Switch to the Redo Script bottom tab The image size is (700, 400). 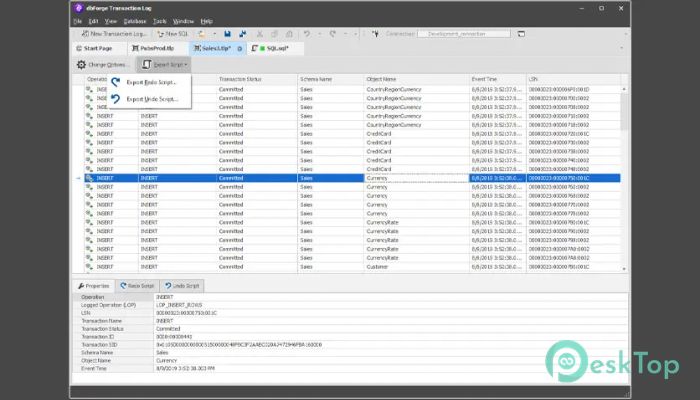click(x=138, y=286)
